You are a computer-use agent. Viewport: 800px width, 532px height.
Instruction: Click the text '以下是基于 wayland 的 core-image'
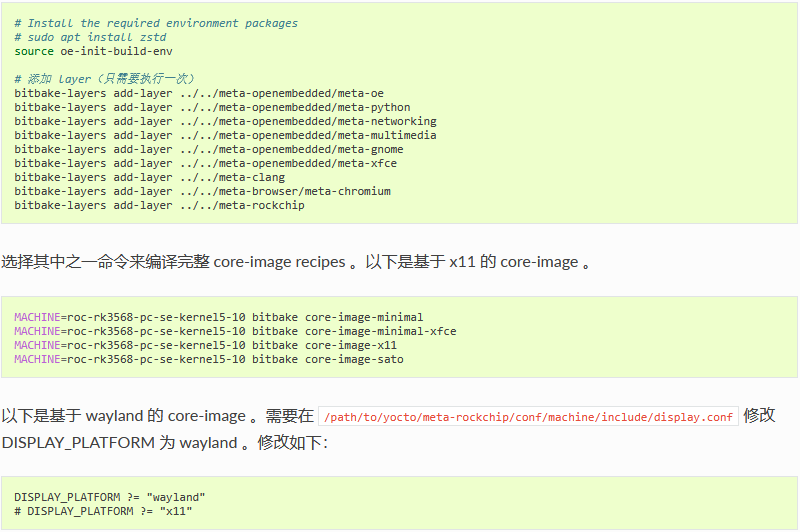tap(124, 416)
